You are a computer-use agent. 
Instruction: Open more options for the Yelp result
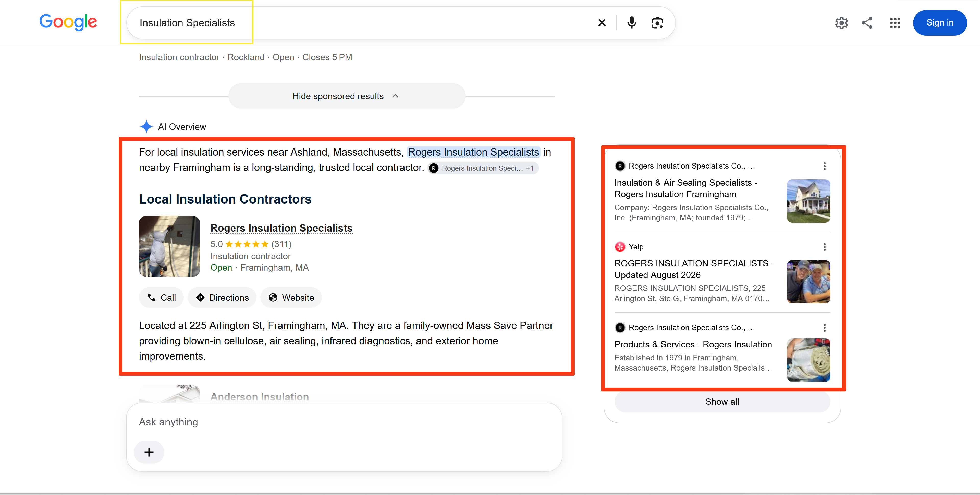824,247
